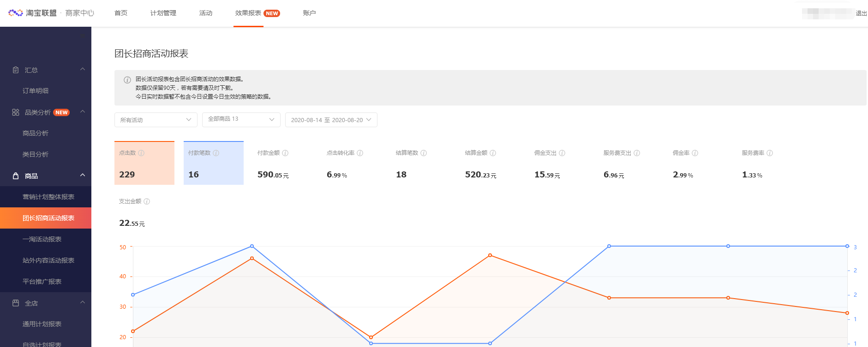This screenshot has width=868, height=347.
Task: Click the info icon beside 付款金额
Action: coord(285,153)
